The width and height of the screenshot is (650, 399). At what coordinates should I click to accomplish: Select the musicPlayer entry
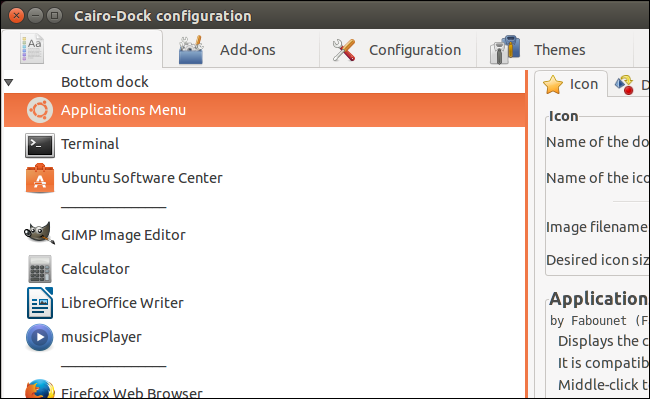(264, 337)
